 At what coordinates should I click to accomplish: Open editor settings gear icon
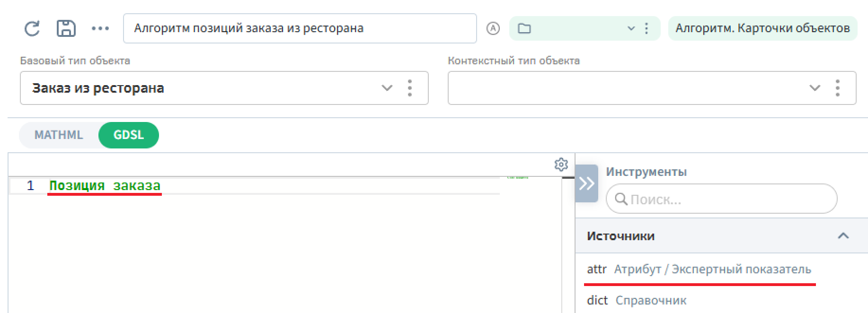pos(561,165)
